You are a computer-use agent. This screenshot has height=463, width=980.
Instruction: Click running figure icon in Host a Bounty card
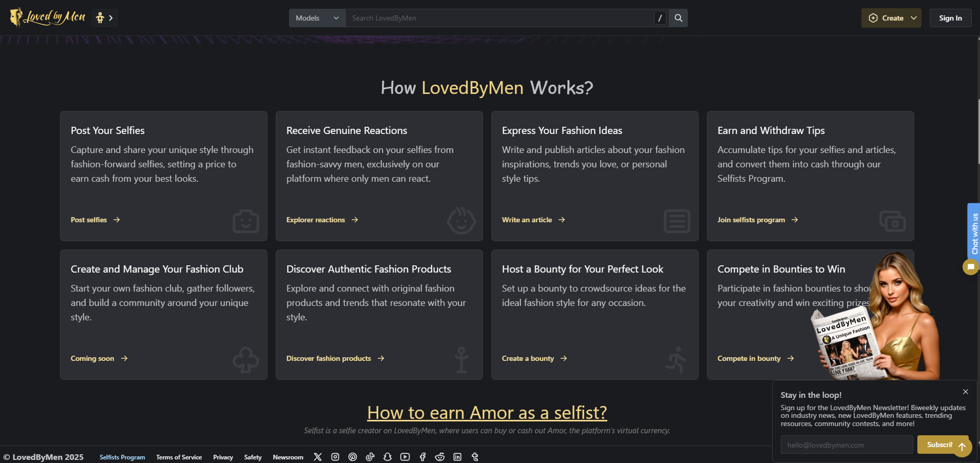[x=676, y=359]
